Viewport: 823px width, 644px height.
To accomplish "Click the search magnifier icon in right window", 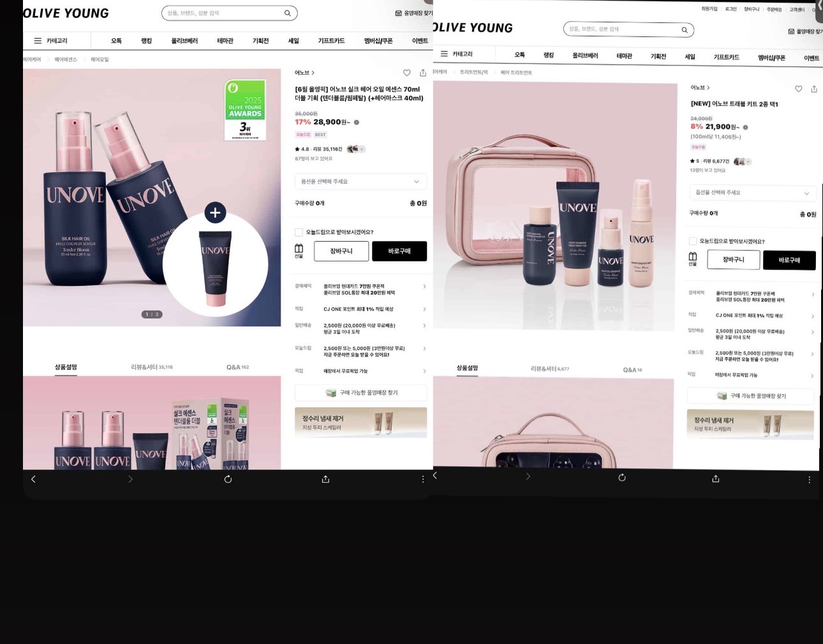I will [x=685, y=30].
